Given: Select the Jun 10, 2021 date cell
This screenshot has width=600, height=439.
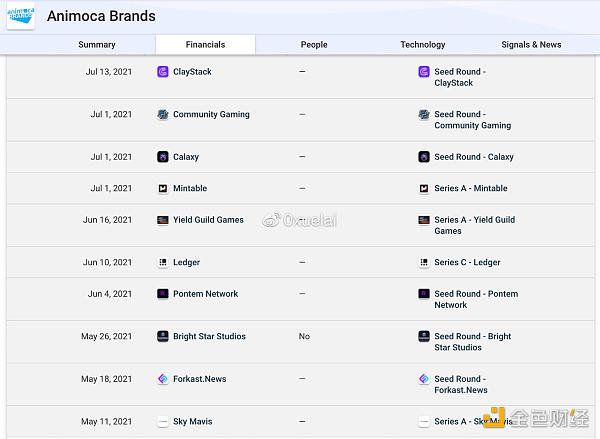Looking at the screenshot, I should (107, 262).
